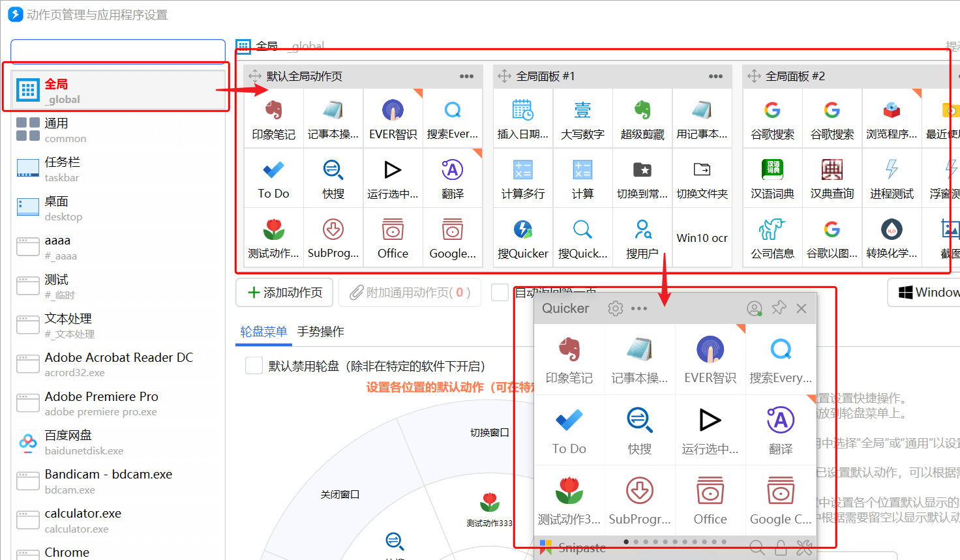The image size is (960, 560).
Task: Click 记事本操... action in 默认全局动作页
Action: coord(333,119)
